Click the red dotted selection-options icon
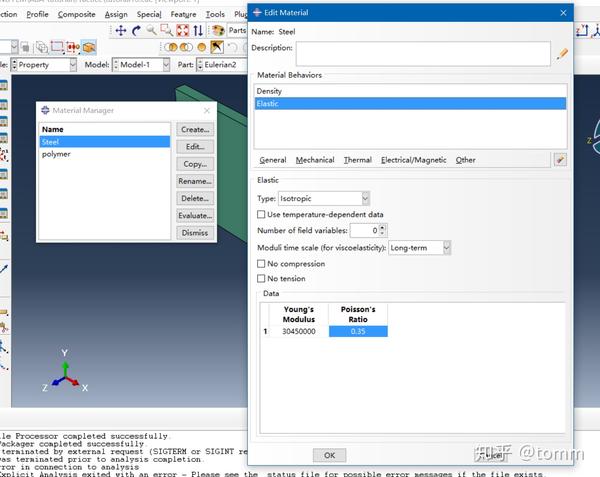The height and width of the screenshot is (477, 600). click(x=73, y=47)
